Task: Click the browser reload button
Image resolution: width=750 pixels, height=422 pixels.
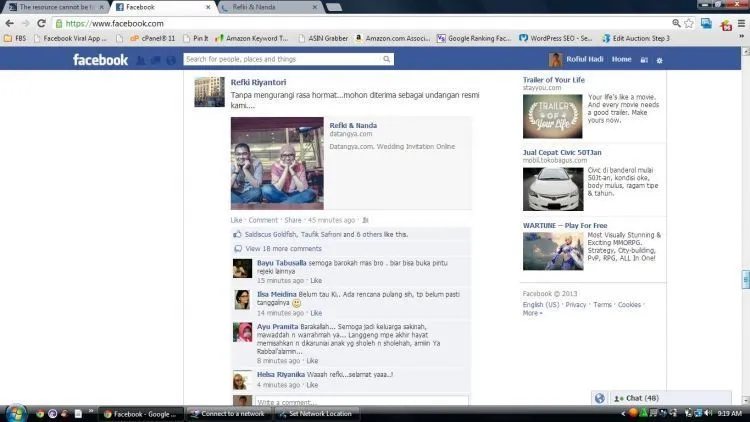Action: coord(42,23)
